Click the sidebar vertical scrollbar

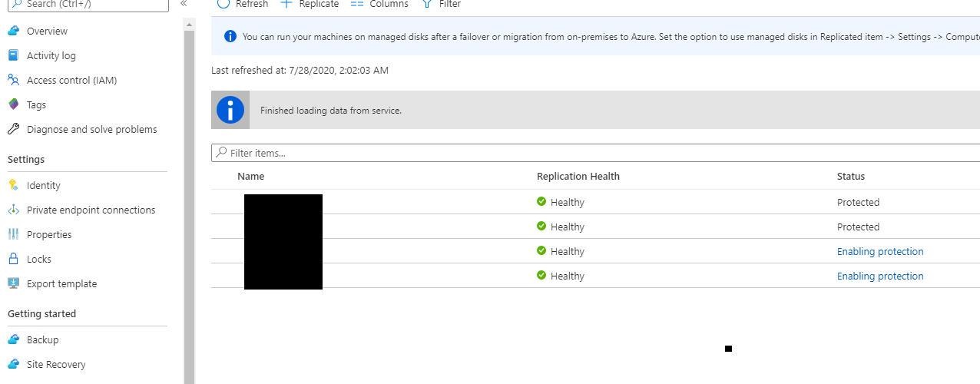pyautogui.click(x=190, y=200)
